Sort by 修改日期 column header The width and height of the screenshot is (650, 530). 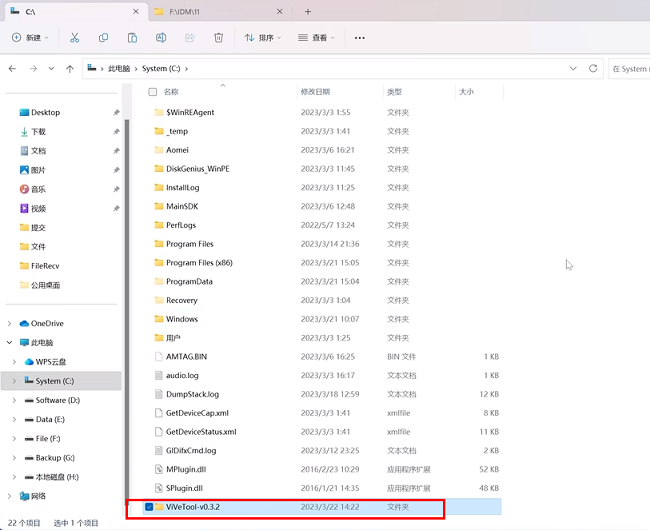[x=315, y=91]
